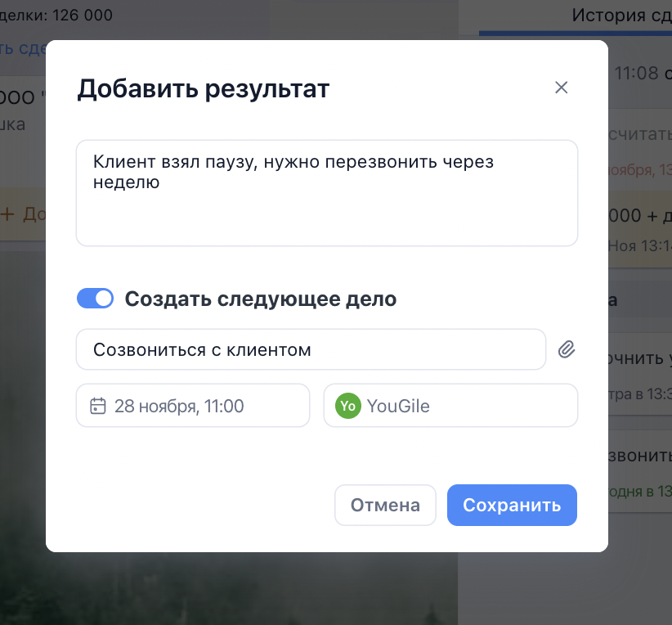Focus the result text area about client pause
The width and height of the screenshot is (672, 625).
coord(326,193)
